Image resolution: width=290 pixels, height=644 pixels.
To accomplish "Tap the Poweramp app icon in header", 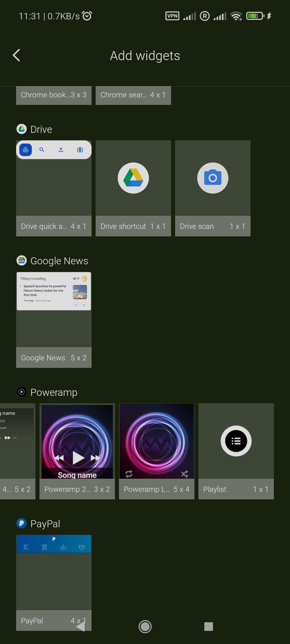I will click(21, 392).
